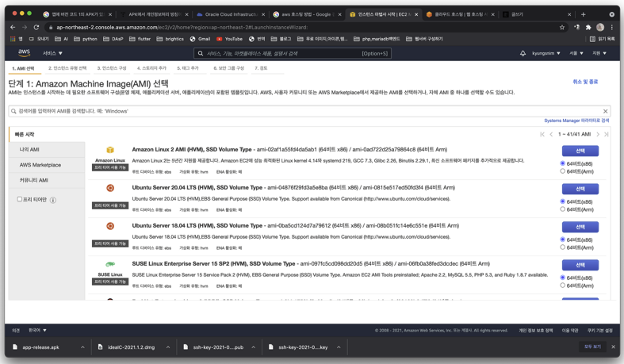Viewport: 624px width, 364px height.
Task: Click the browser back arrow
Action: [13, 27]
